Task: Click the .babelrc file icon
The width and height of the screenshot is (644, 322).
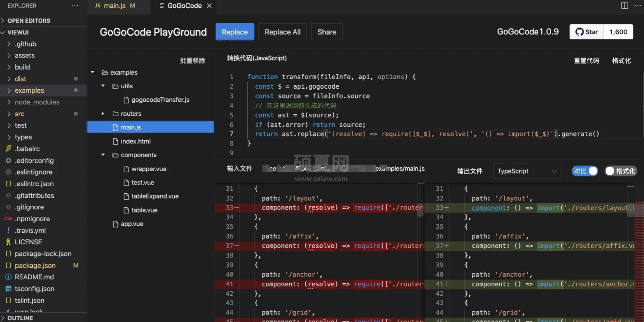Action: (8, 149)
